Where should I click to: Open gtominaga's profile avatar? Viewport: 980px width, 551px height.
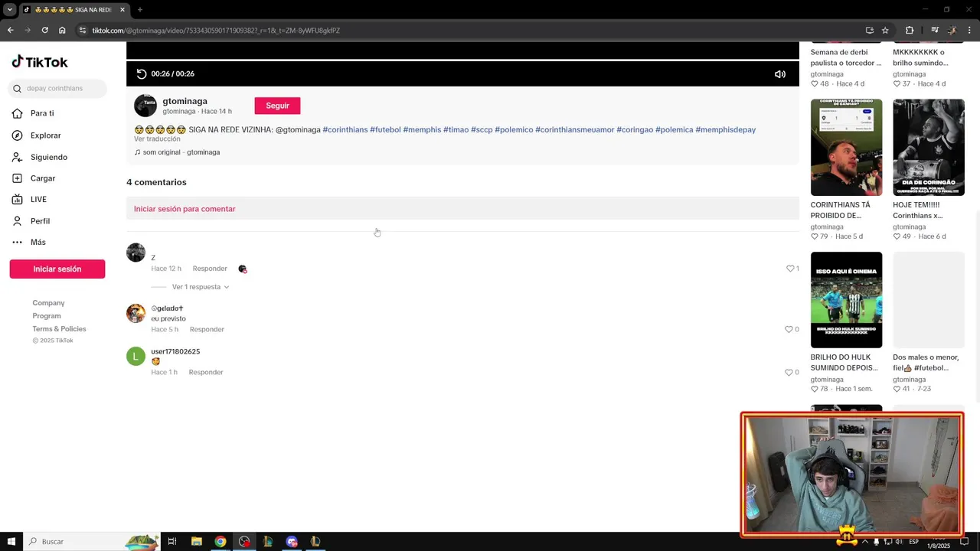pyautogui.click(x=145, y=106)
